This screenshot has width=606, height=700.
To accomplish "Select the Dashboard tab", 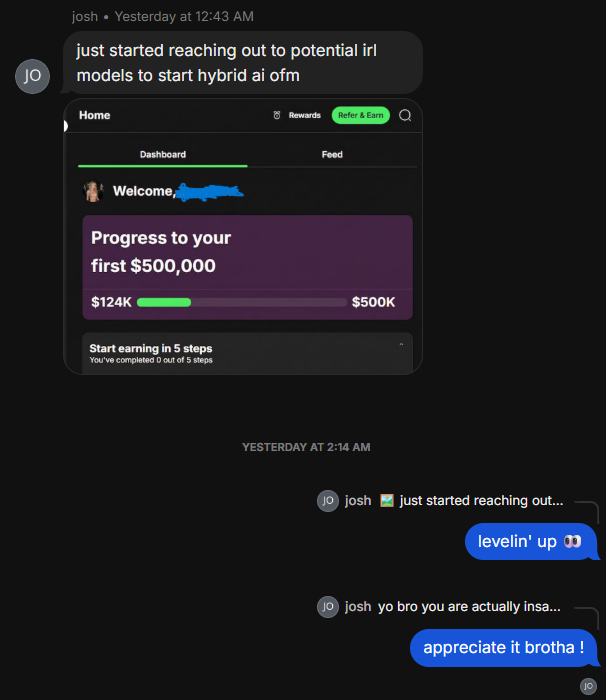I will (163, 155).
